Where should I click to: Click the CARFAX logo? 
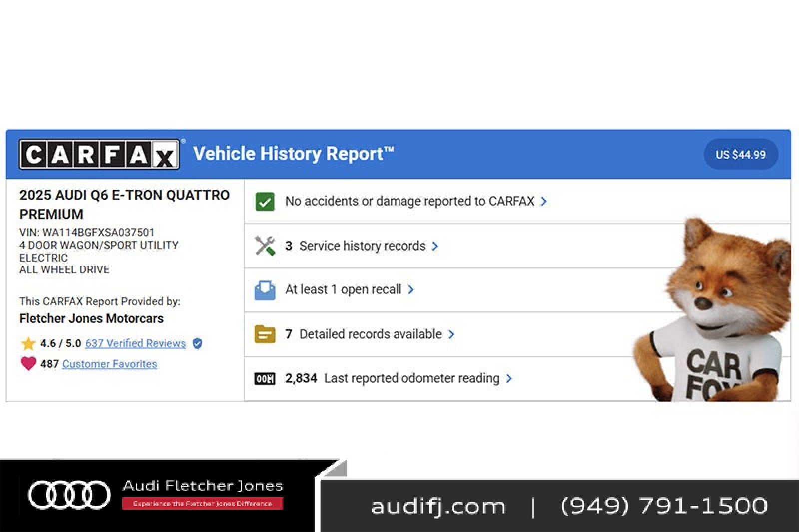(99, 154)
